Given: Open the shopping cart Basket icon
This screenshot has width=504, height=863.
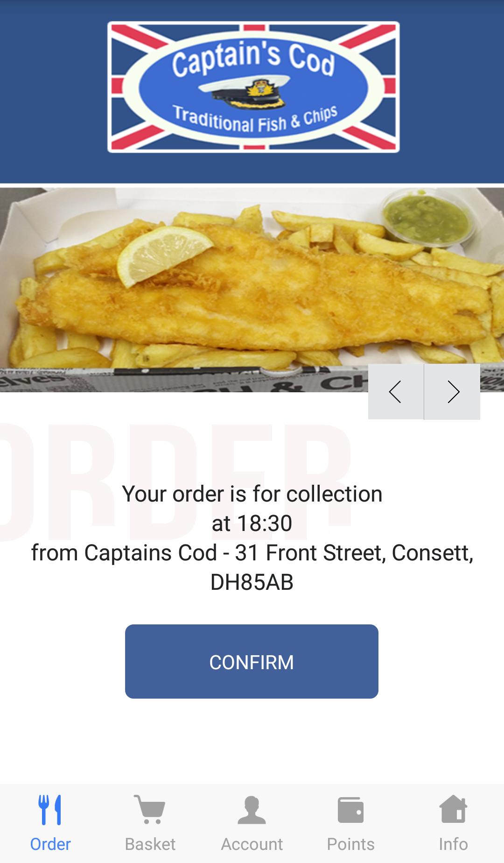Looking at the screenshot, I should coord(150,810).
